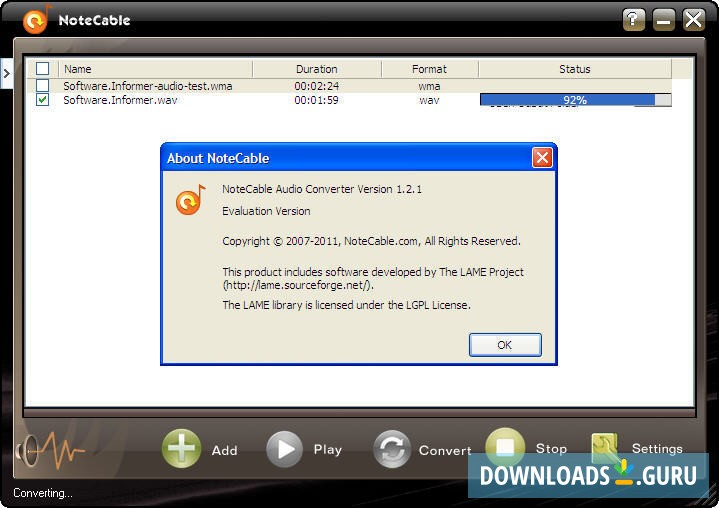Screen dimensions: 719x508
Task: Click the 92% conversion progress bar
Action: (x=575, y=99)
